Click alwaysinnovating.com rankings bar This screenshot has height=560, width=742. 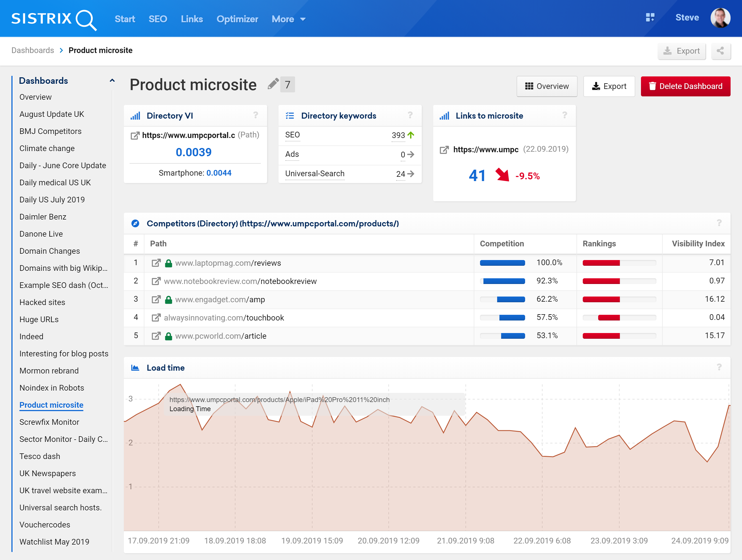619,318
